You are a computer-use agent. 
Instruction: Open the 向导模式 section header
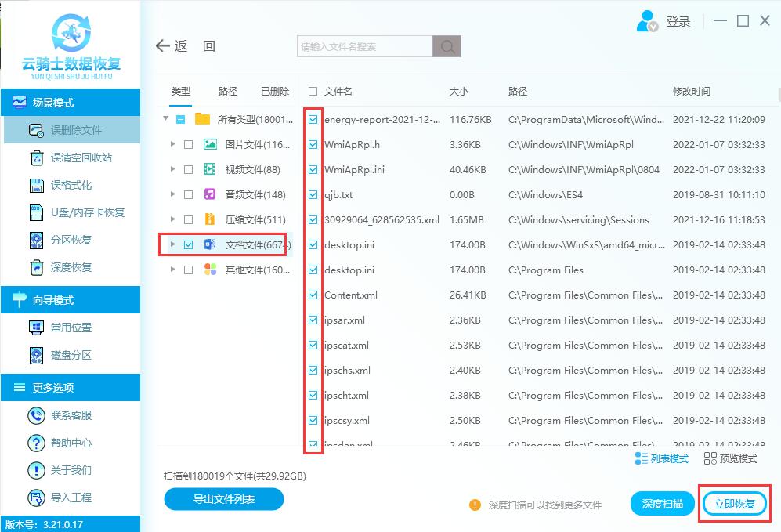coord(71,300)
